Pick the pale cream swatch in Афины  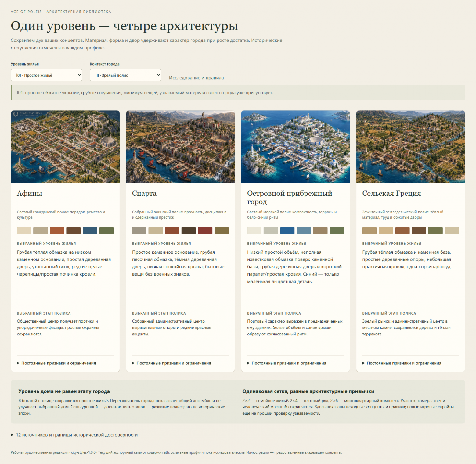pyautogui.click(x=24, y=230)
